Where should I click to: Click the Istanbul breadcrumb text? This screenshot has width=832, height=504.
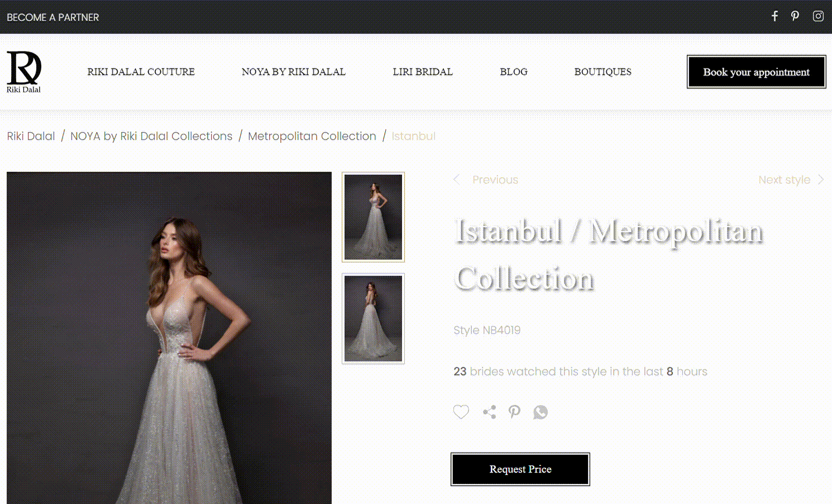[413, 136]
